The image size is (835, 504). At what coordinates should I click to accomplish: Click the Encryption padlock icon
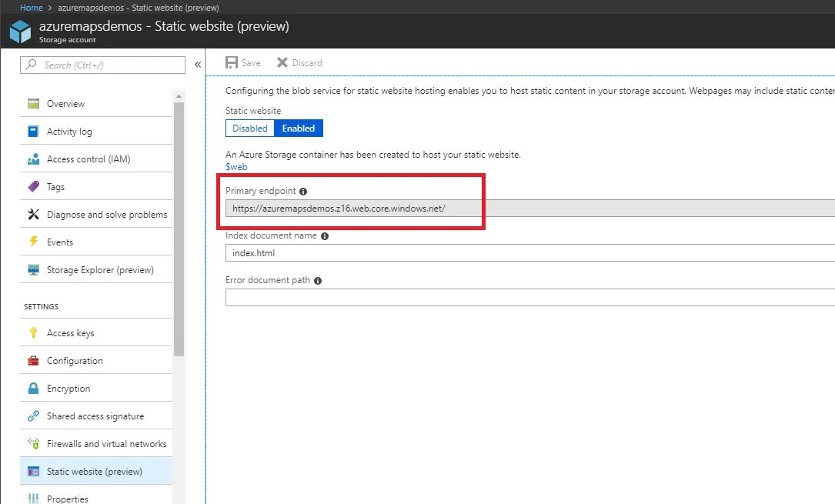(x=33, y=388)
